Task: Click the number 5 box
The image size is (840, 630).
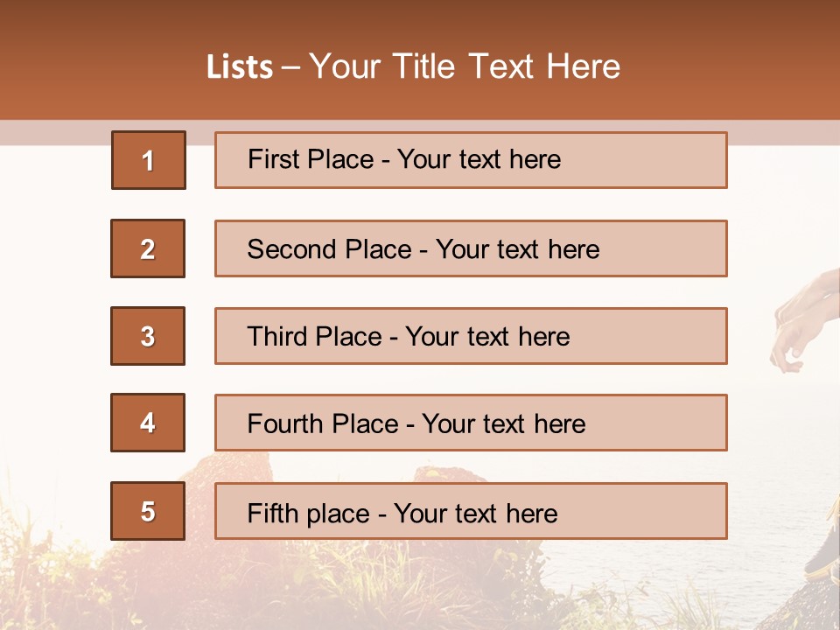Action: 148,511
